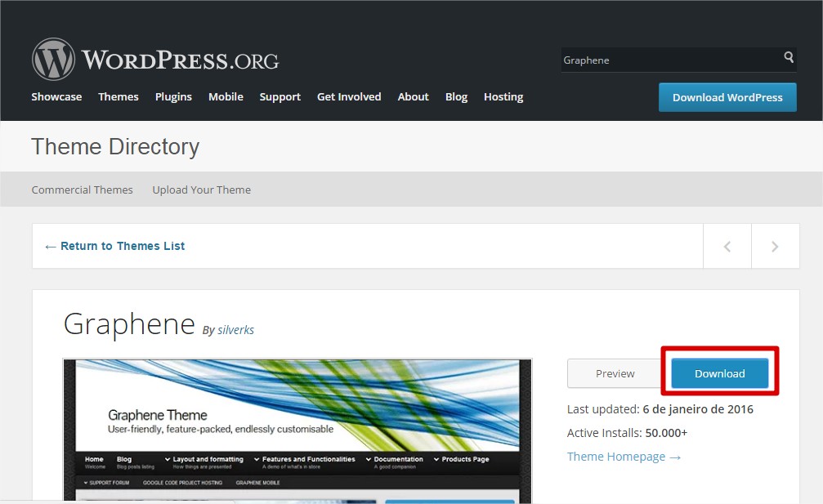Go to next theme arrow

click(x=775, y=247)
